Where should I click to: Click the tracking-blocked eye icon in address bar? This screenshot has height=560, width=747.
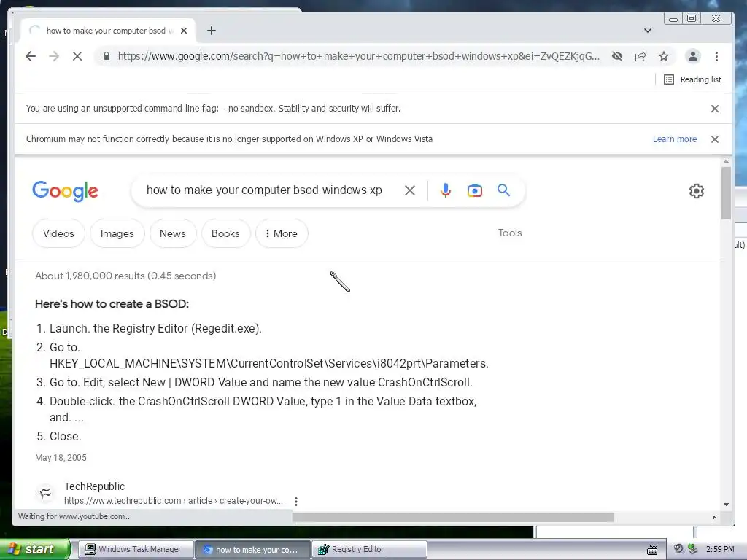click(x=617, y=56)
